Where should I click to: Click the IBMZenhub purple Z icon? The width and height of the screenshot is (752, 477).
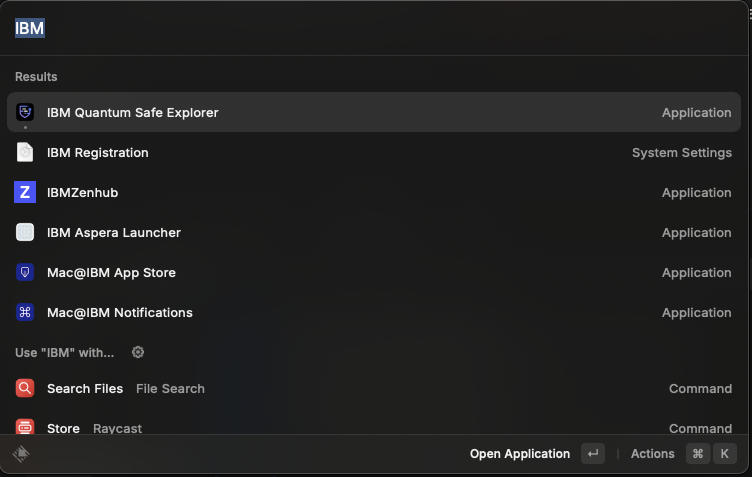tap(26, 193)
